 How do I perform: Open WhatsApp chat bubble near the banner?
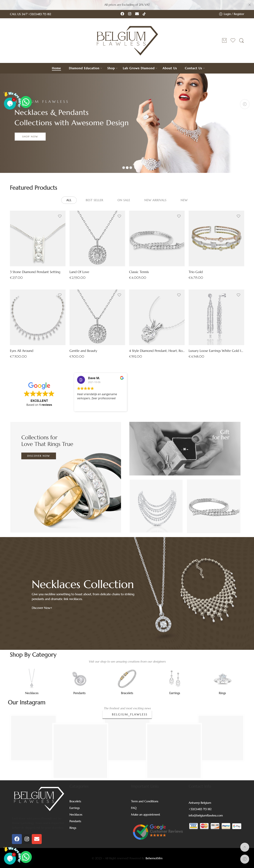pos(25,102)
